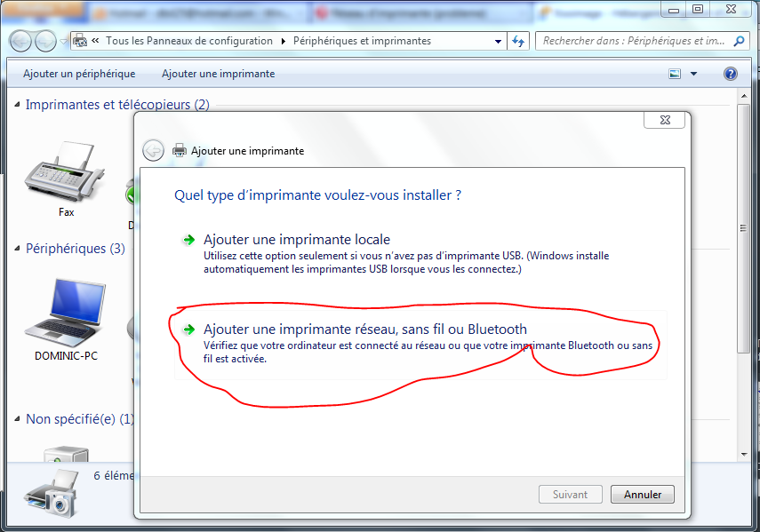The height and width of the screenshot is (532, 760).
Task: Collapse the Non spécifié(e) group
Action: (18, 419)
